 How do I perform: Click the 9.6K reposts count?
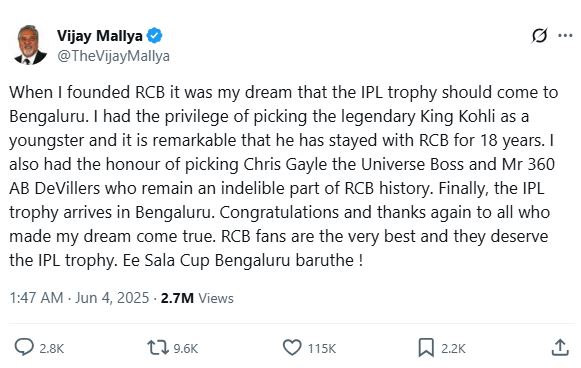point(186,349)
